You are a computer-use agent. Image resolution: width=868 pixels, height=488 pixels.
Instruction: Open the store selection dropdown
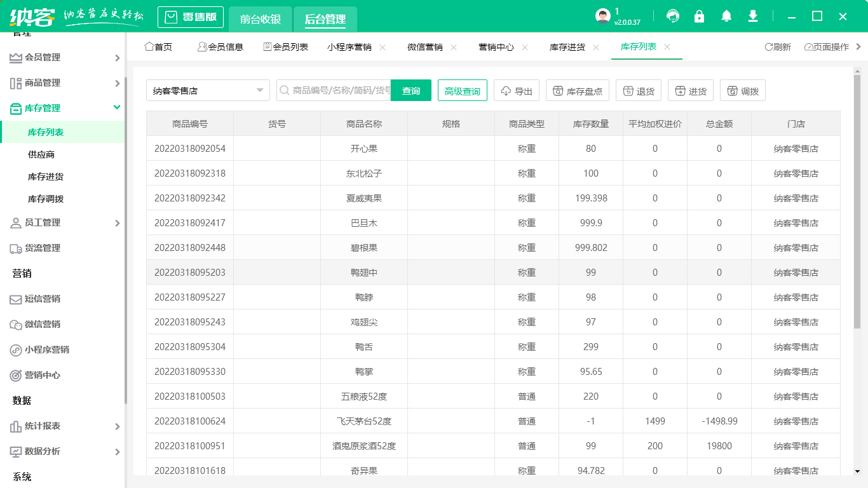pyautogui.click(x=208, y=91)
